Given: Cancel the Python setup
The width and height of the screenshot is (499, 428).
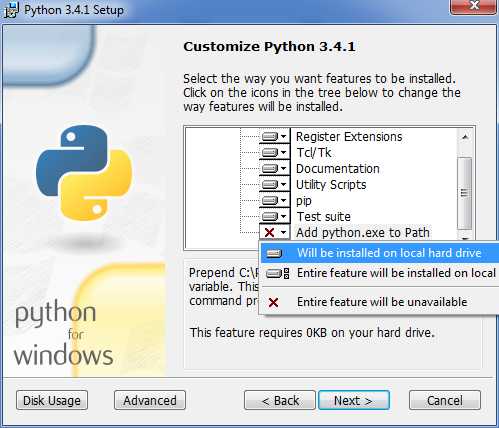Looking at the screenshot, I should (445, 400).
